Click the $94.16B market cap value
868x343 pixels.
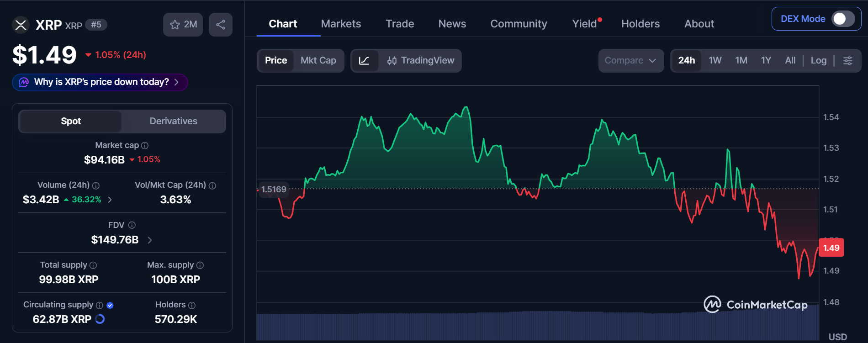coord(104,160)
